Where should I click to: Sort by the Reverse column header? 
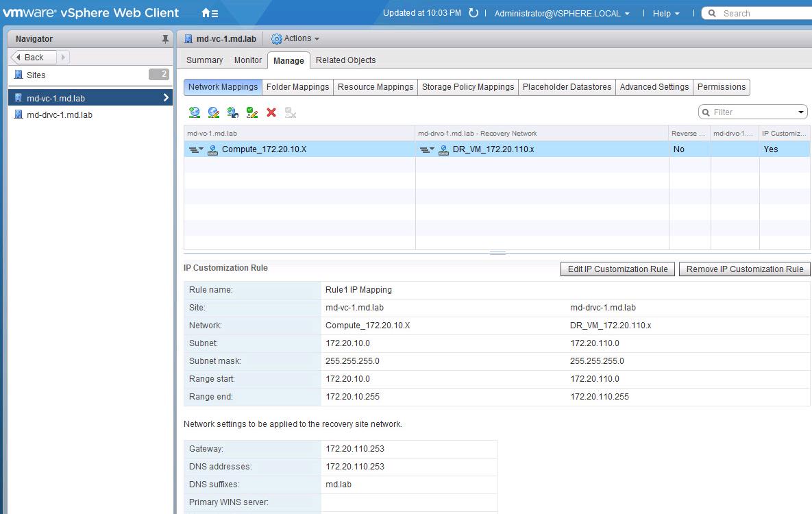690,133
